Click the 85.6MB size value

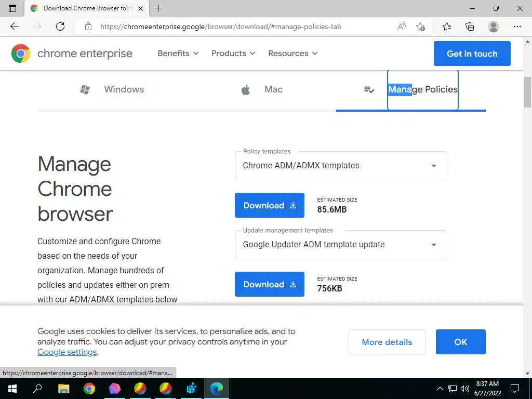pyautogui.click(x=332, y=210)
